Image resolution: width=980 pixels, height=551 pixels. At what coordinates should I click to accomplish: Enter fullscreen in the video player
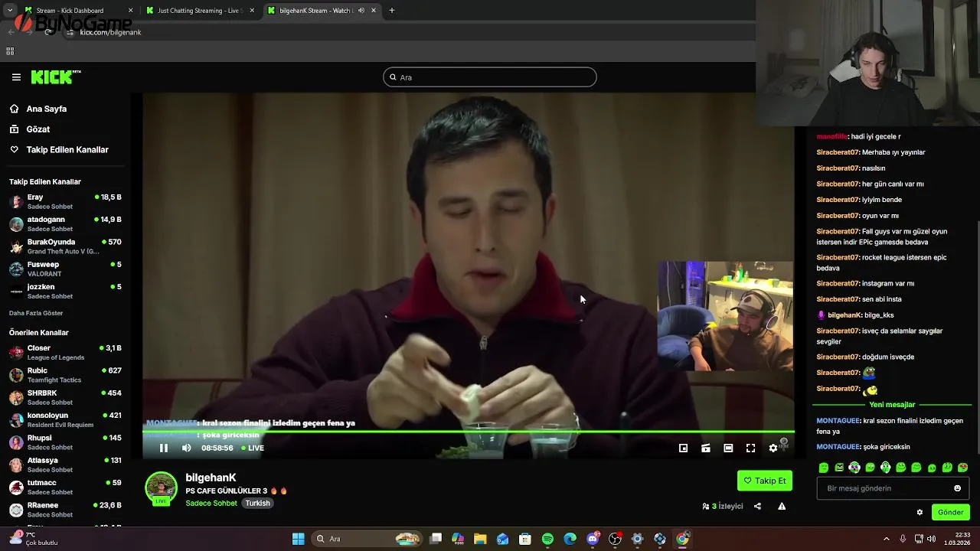(750, 448)
